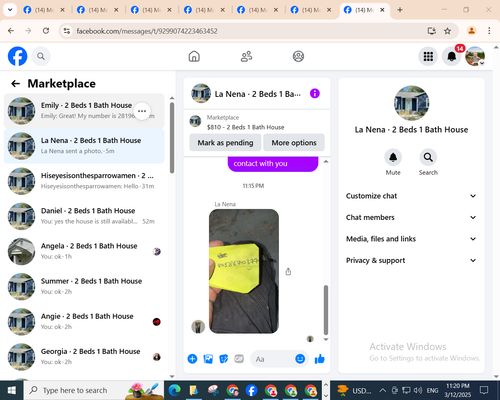The width and height of the screenshot is (500, 400).
Task: Show hidden system tray icons
Action: point(383,390)
